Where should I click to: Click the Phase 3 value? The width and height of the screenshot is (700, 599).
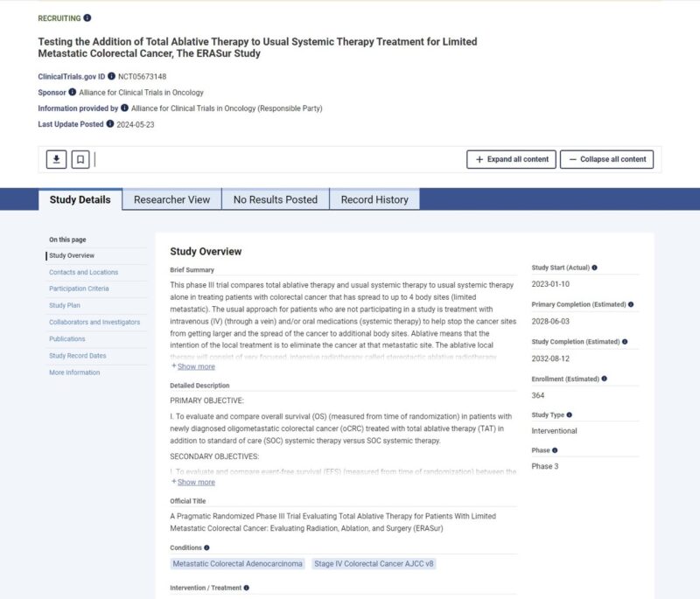(x=544, y=466)
